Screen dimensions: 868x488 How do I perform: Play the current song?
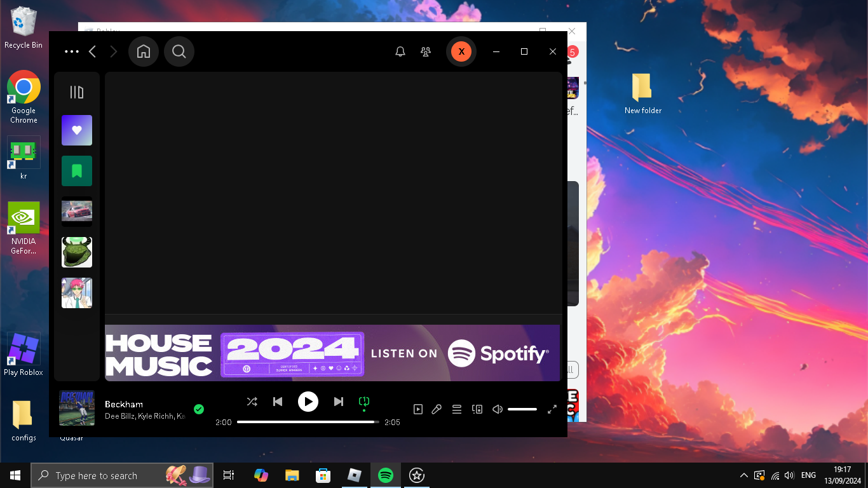[308, 402]
